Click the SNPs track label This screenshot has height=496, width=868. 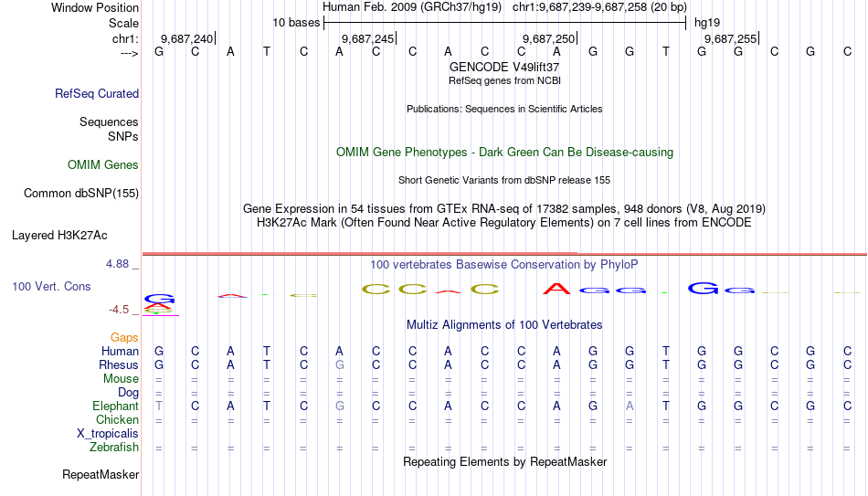coord(123,136)
